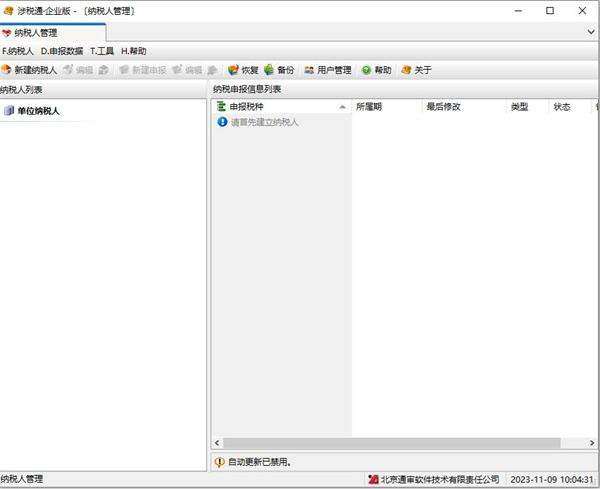Click the 最后修改 column header
600x489 pixels.
pyautogui.click(x=443, y=106)
